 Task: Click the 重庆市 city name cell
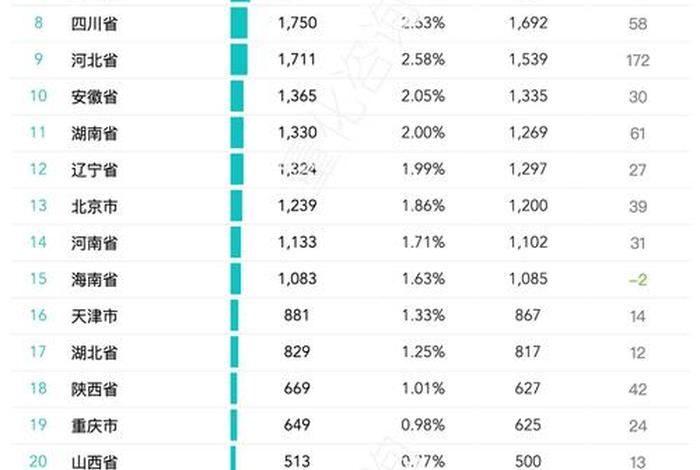coord(96,426)
